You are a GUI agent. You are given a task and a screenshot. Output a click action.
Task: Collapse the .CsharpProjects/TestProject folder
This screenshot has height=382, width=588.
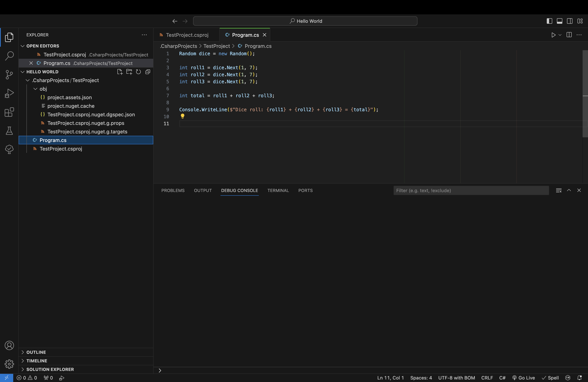point(28,80)
